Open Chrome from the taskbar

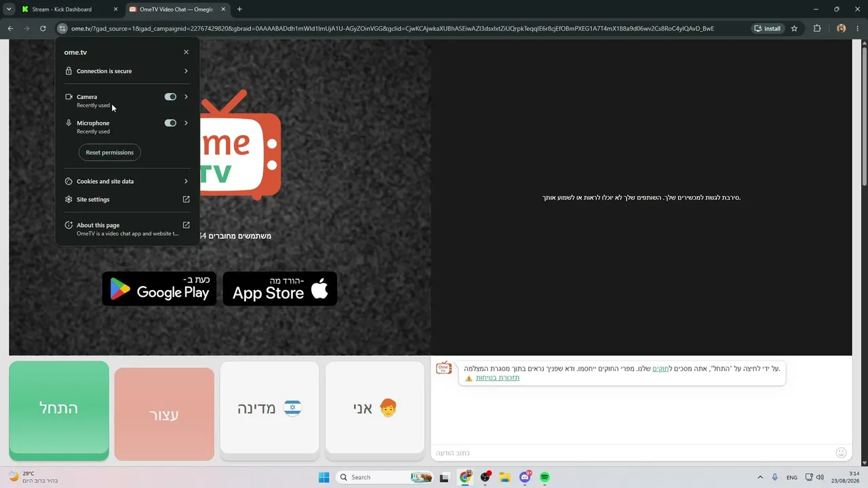point(465,477)
